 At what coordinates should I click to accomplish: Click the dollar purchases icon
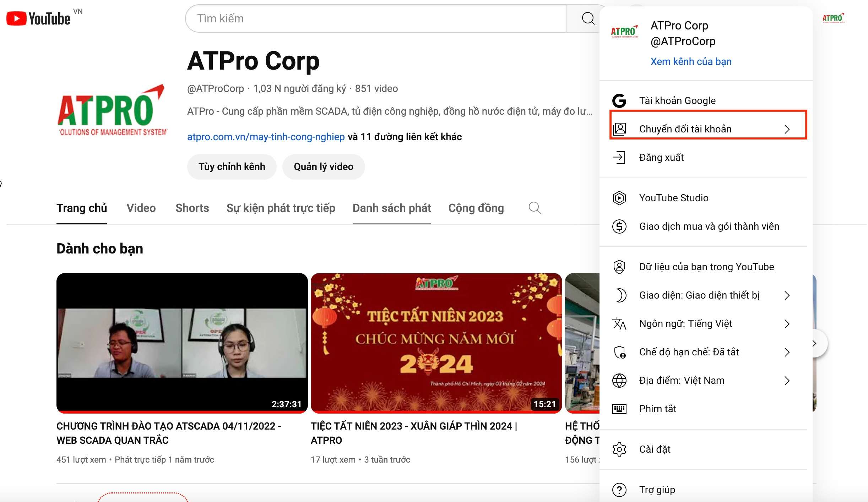coord(619,226)
